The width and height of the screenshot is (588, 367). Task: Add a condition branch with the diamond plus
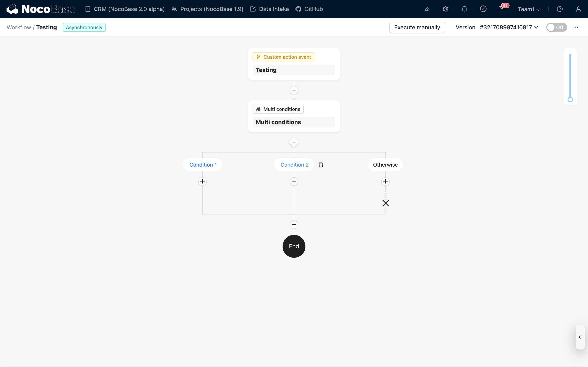[x=294, y=142]
